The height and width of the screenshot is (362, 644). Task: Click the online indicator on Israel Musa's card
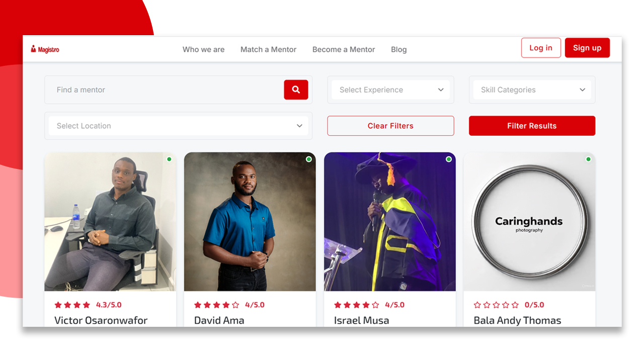(449, 159)
